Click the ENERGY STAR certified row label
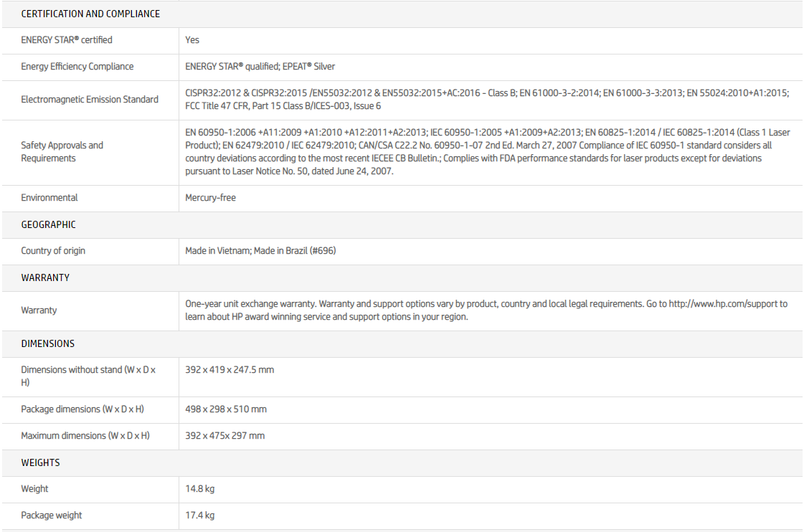Image resolution: width=804 pixels, height=532 pixels. pyautogui.click(x=67, y=40)
